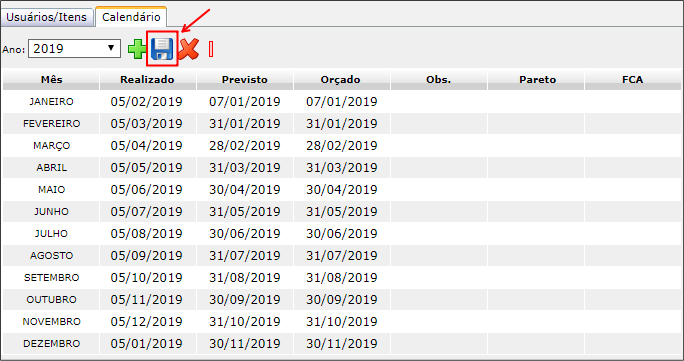Click the Realizado column header
This screenshot has width=684, height=361.
[147, 80]
